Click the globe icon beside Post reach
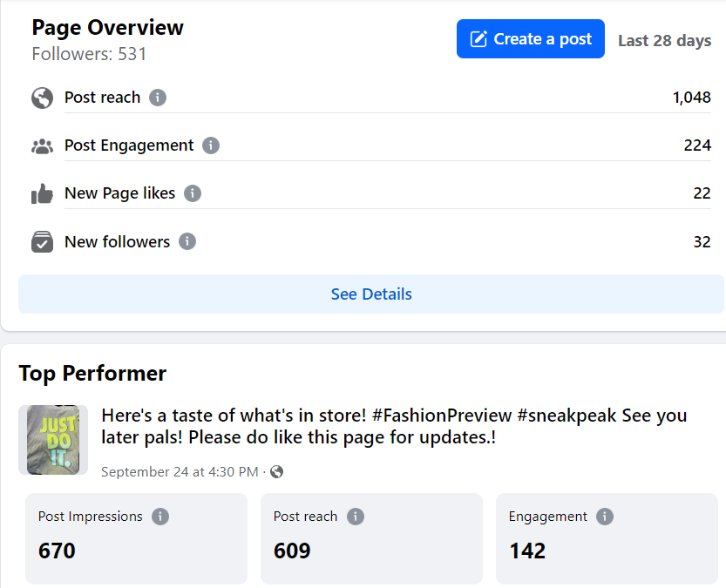Viewport: 726px width, 588px height. [x=42, y=98]
